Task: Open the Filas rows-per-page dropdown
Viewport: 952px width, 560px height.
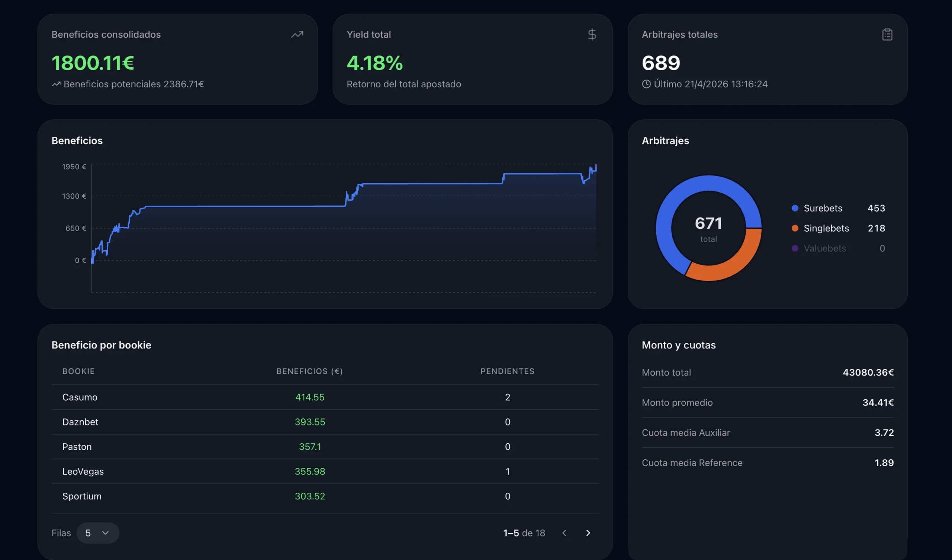Action: tap(98, 533)
